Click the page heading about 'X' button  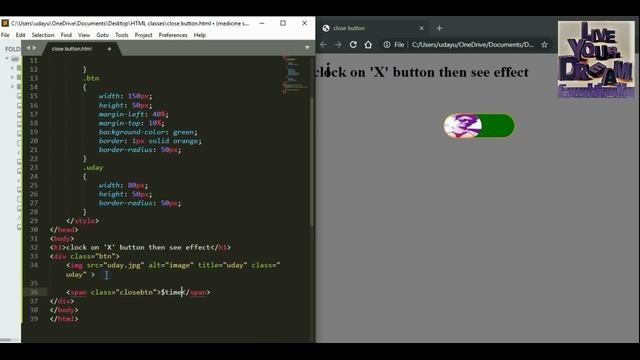422,72
